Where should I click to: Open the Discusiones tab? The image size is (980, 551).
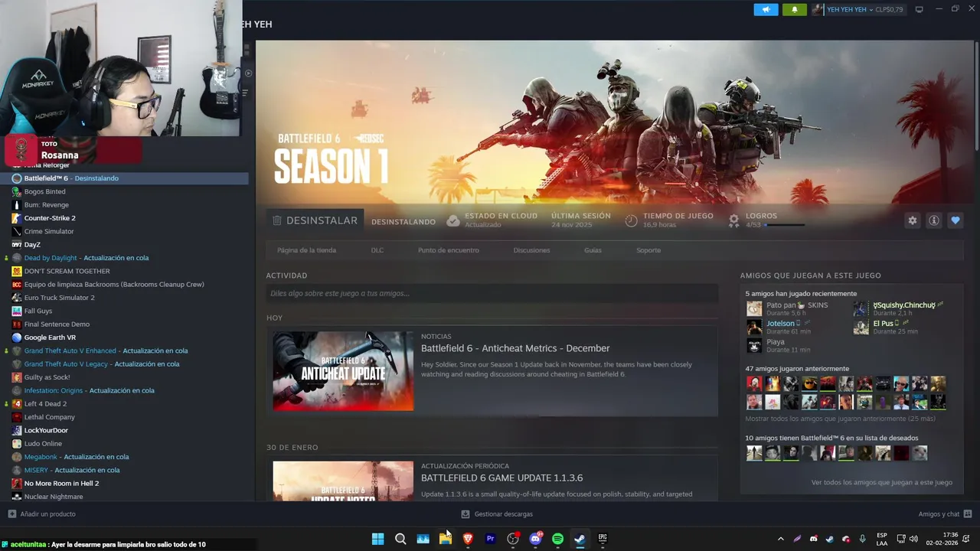pyautogui.click(x=531, y=250)
